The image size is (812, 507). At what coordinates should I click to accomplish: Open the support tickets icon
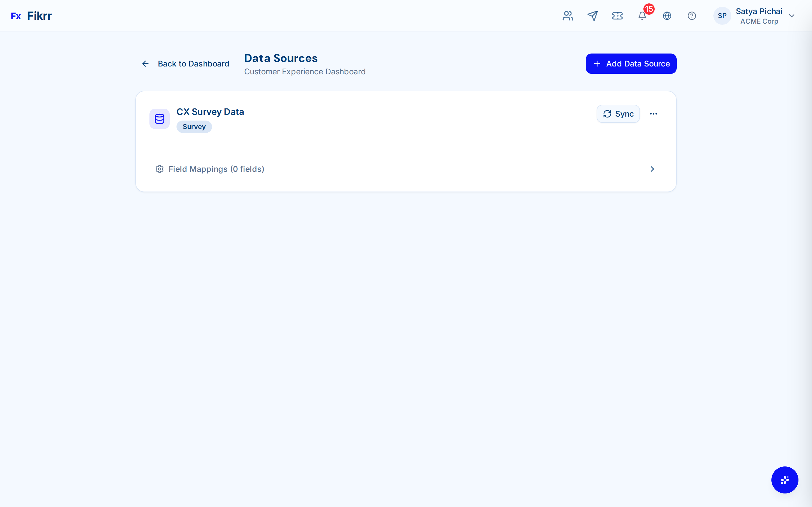pyautogui.click(x=617, y=16)
